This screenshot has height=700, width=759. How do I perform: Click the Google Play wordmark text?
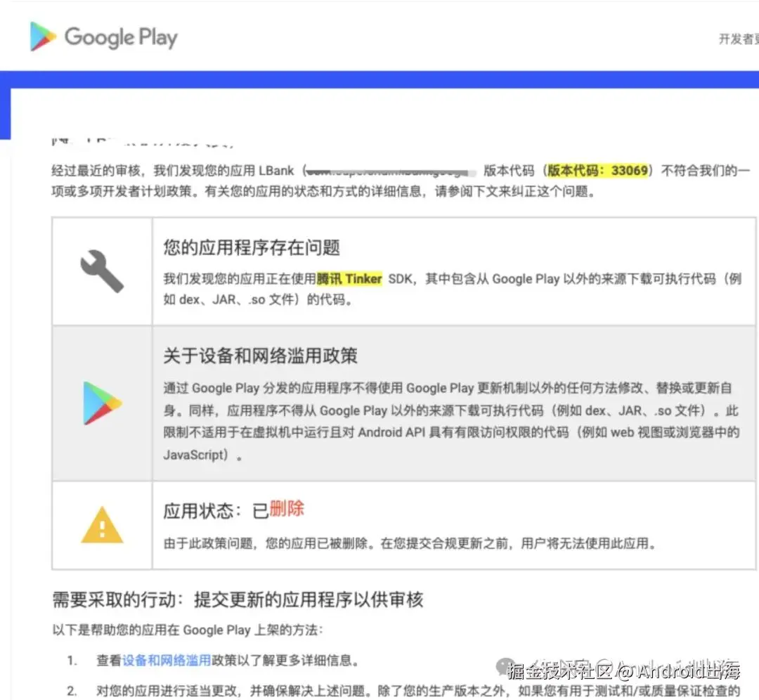(x=121, y=38)
